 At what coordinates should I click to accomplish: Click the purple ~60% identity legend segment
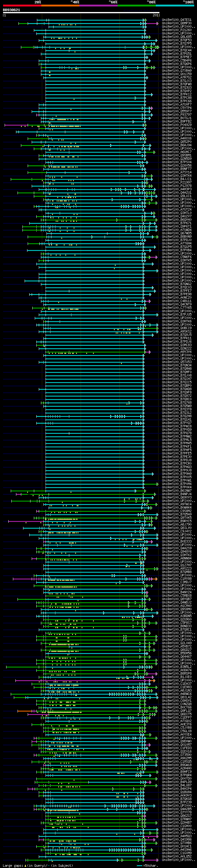point(99,6)
